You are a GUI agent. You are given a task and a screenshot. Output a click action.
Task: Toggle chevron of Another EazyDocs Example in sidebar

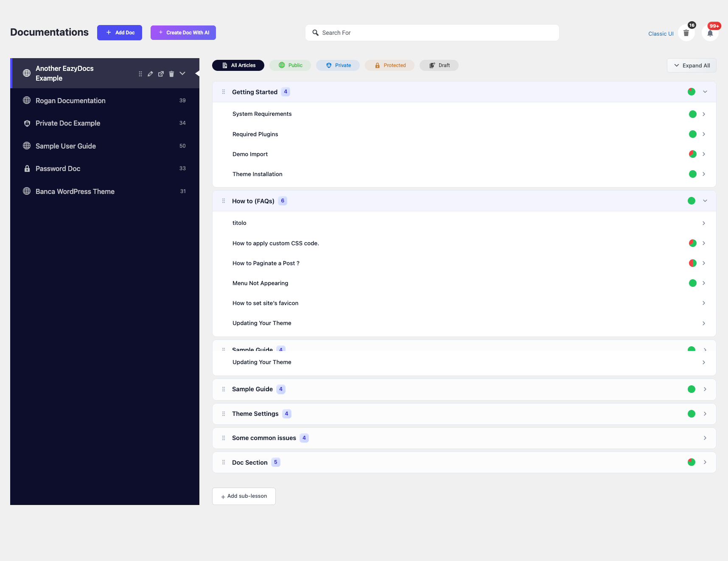(x=182, y=73)
